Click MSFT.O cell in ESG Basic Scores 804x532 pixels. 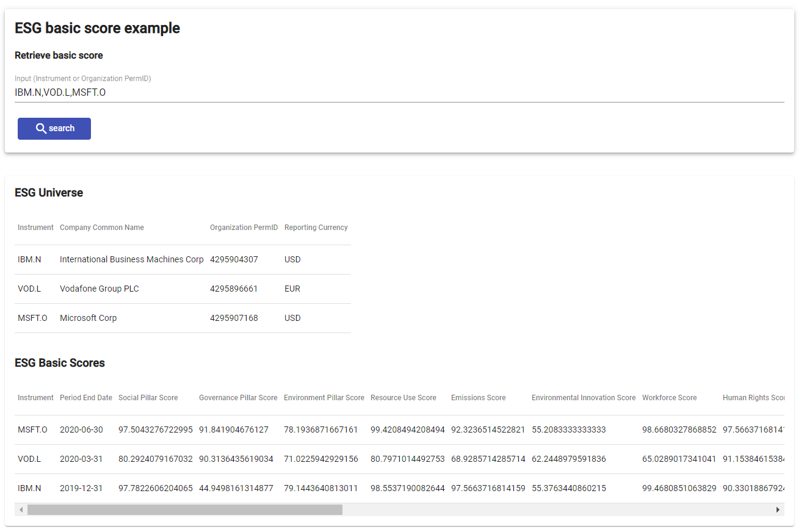[32, 430]
